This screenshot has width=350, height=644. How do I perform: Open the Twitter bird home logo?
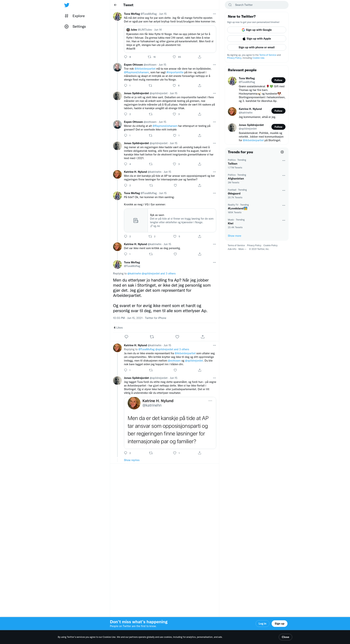click(67, 5)
